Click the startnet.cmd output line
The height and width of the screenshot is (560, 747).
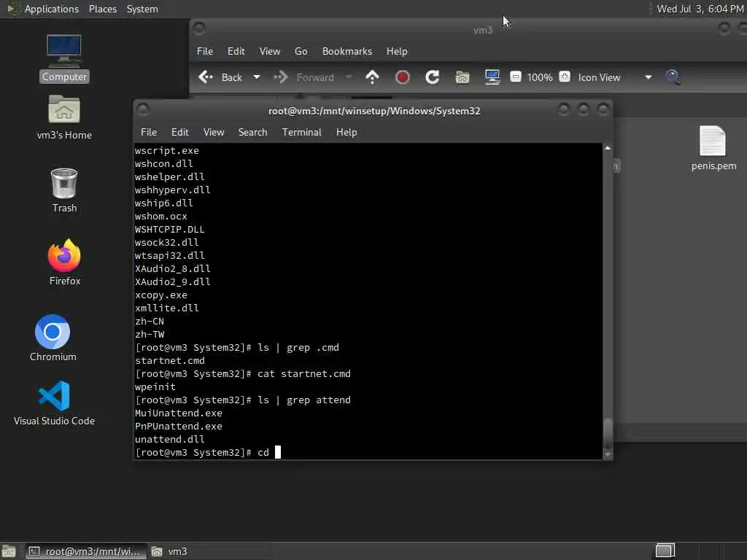click(x=169, y=360)
